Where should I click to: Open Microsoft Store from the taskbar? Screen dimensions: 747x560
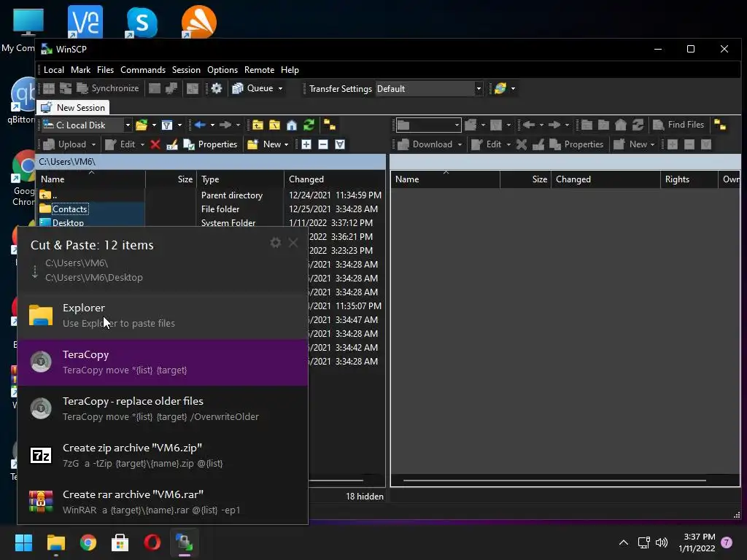[x=120, y=542]
